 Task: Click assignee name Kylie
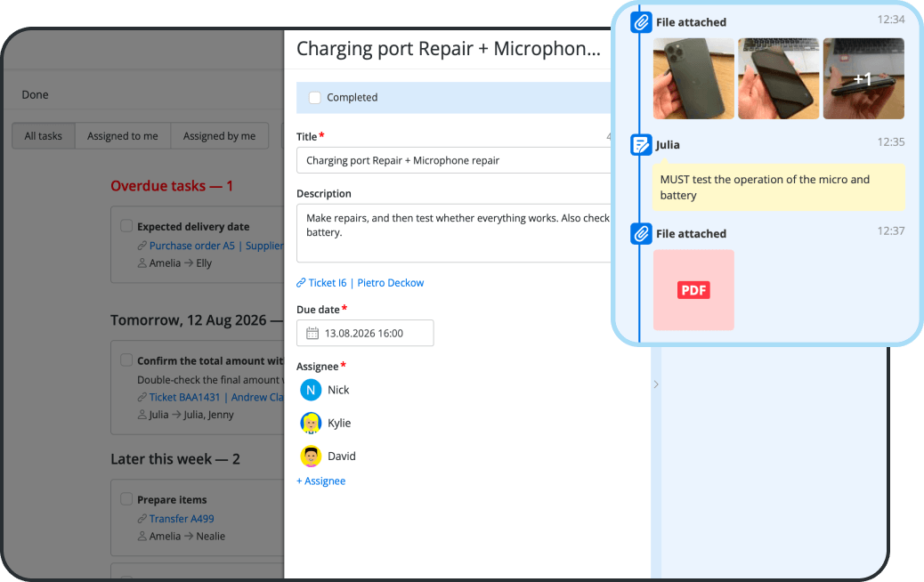pos(339,423)
